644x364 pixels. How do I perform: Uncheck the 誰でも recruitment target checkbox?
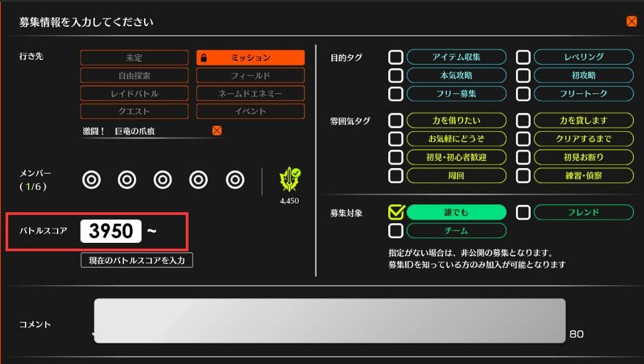click(396, 212)
